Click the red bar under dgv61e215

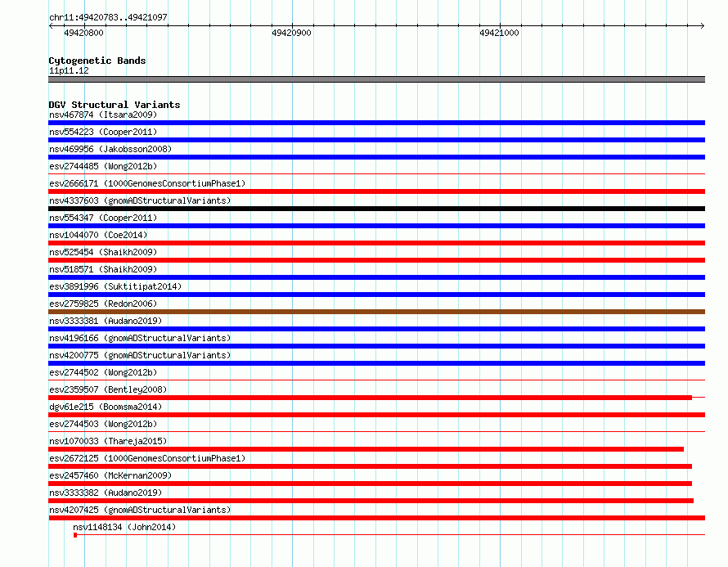376,415
